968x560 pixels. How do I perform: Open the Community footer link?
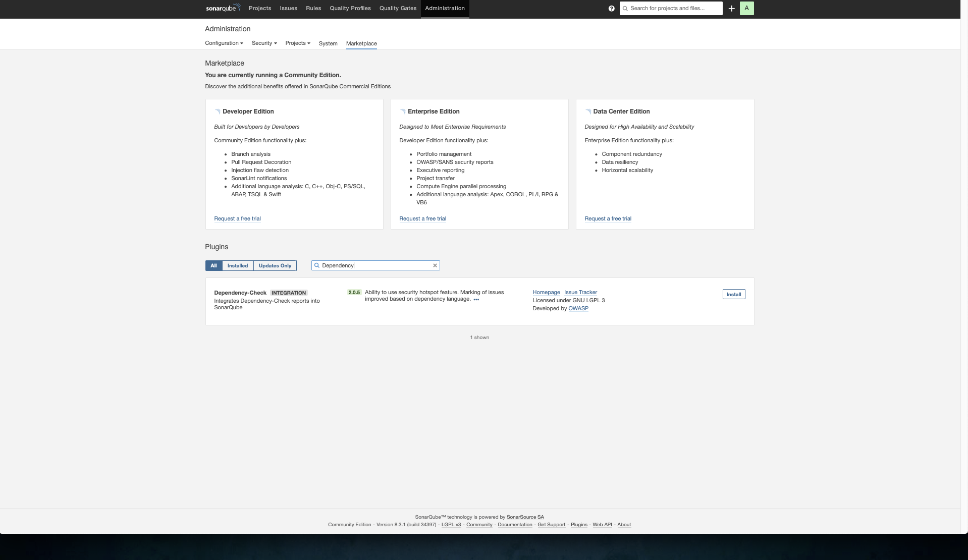pos(479,525)
